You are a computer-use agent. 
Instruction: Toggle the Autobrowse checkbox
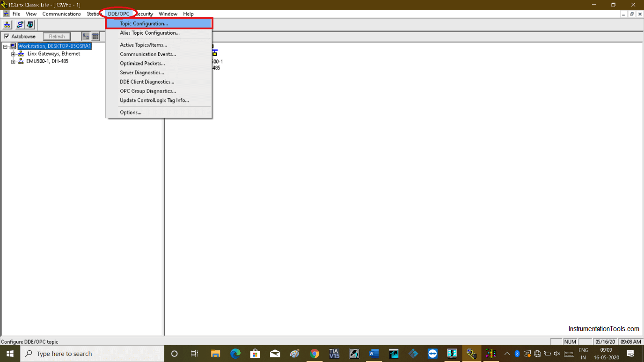[x=7, y=36]
